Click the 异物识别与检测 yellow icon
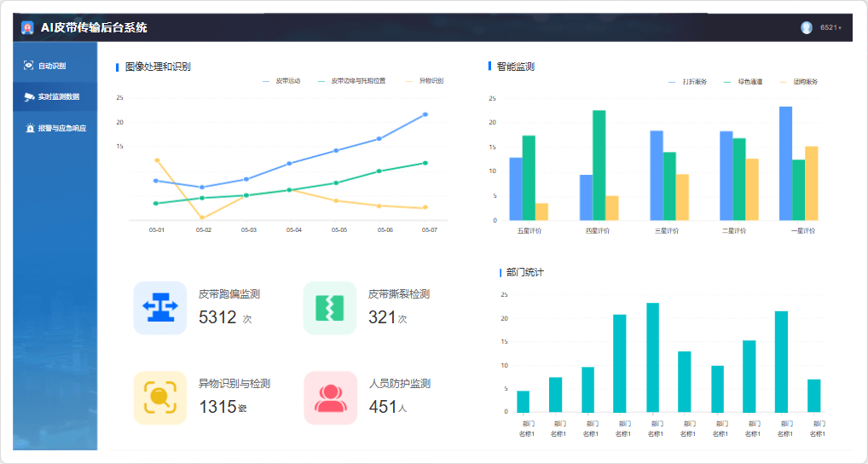The width and height of the screenshot is (868, 464). (x=160, y=397)
